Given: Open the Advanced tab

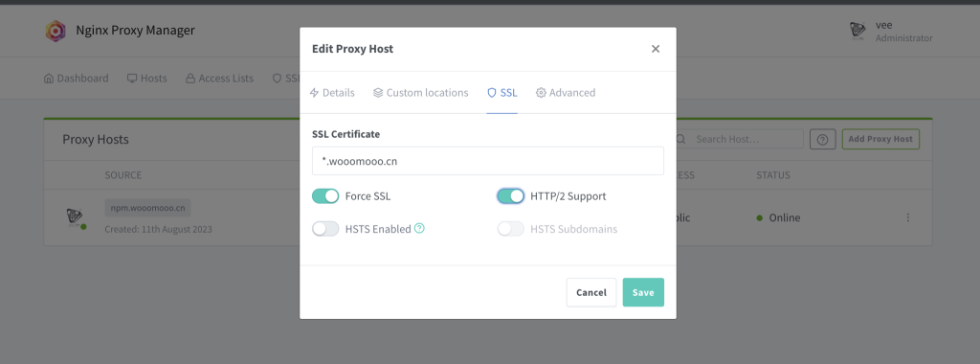Looking at the screenshot, I should point(566,93).
